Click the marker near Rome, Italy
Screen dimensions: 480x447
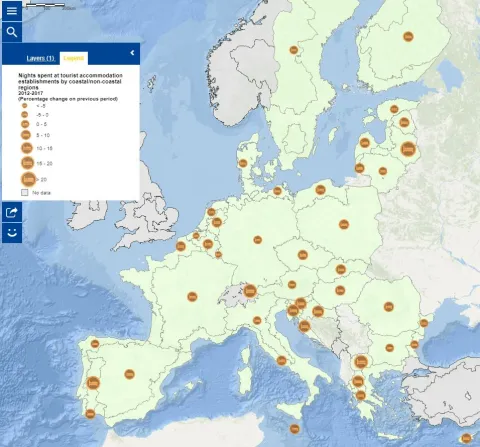[x=282, y=360]
